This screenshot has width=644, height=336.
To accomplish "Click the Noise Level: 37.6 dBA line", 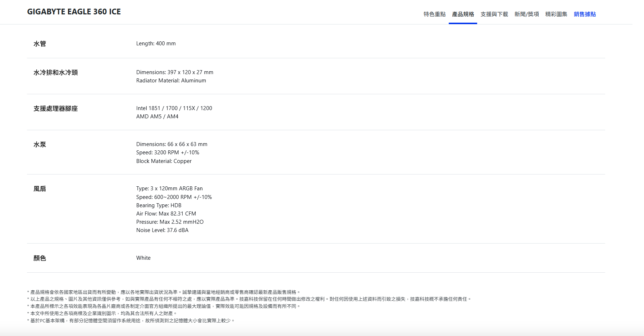I will tap(162, 230).
